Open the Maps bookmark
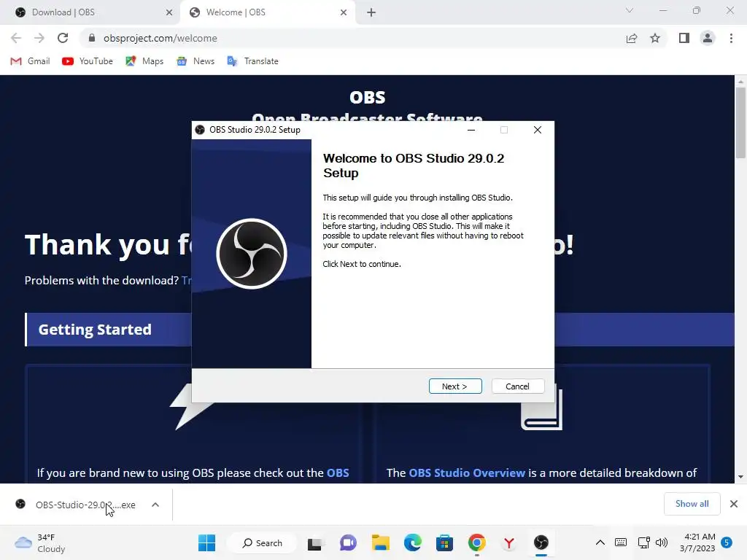This screenshot has height=560, width=747. click(x=144, y=61)
